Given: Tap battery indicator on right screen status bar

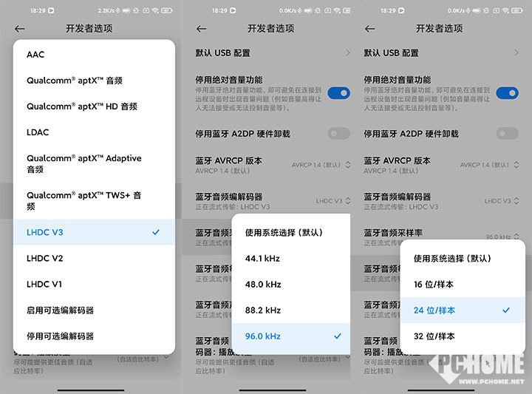Looking at the screenshot, I should 516,10.
